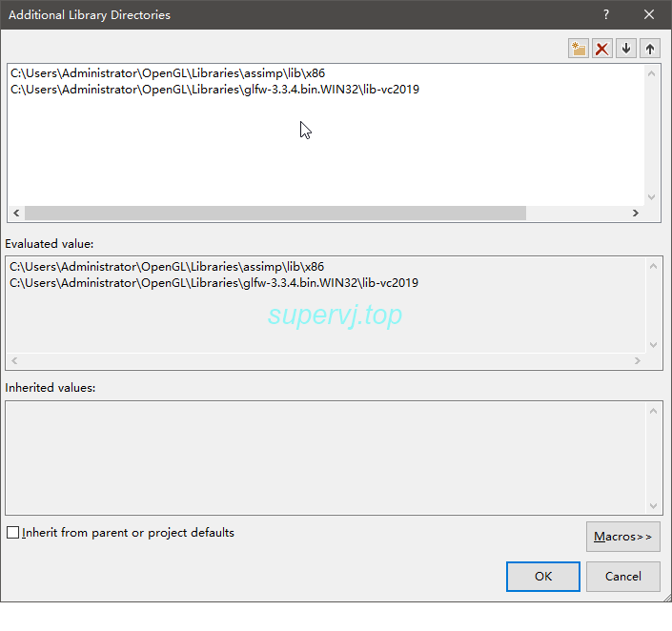Click the up scroll arrow in Evaluated value box

(653, 266)
